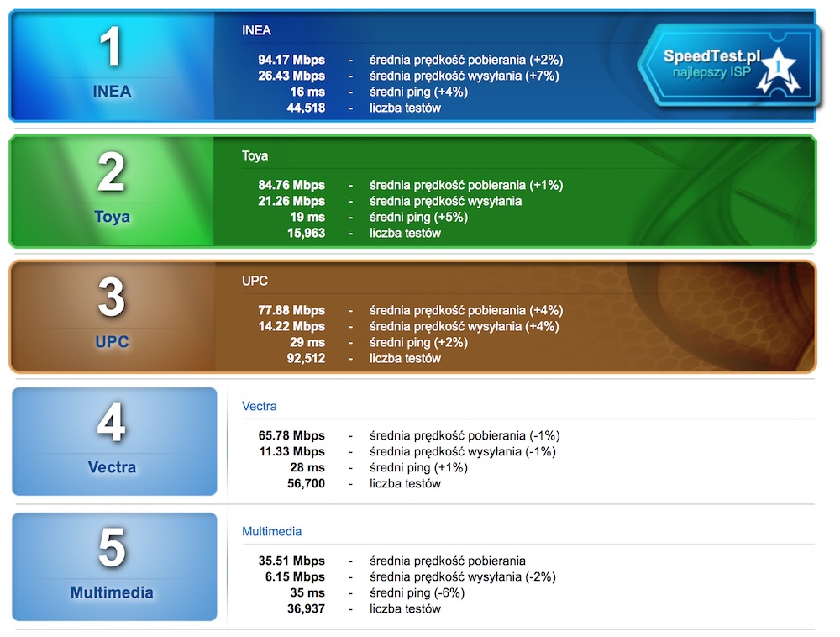840x637 pixels.
Task: Click the '28 ms' ping value
Action: click(307, 468)
